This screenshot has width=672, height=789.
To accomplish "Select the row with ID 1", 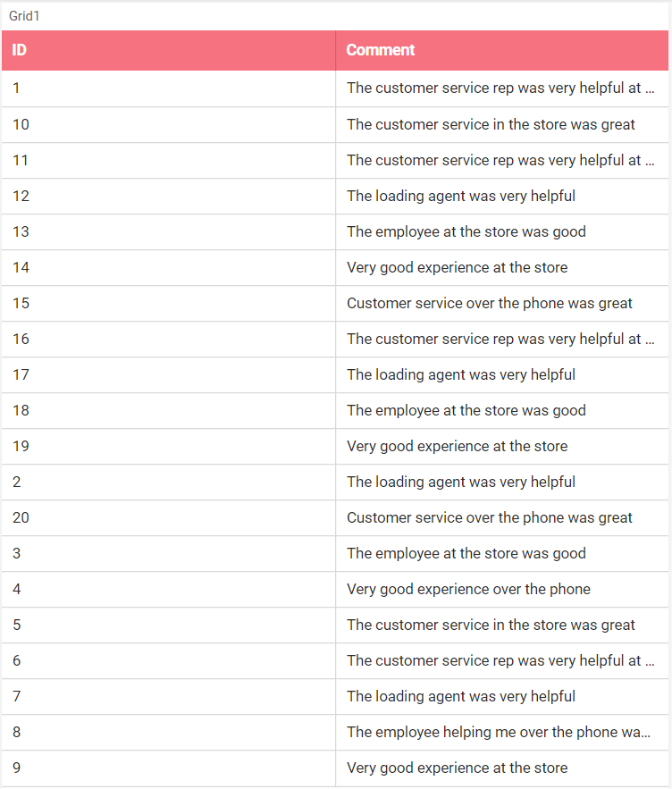I will pos(335,88).
